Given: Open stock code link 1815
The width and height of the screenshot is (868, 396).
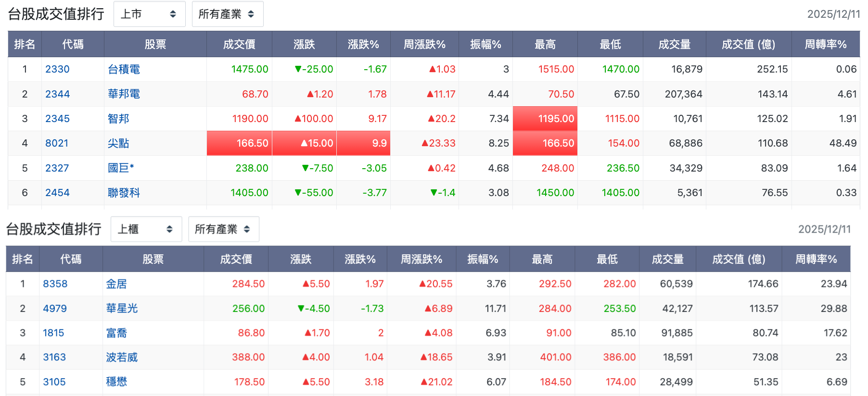Looking at the screenshot, I should coord(53,333).
